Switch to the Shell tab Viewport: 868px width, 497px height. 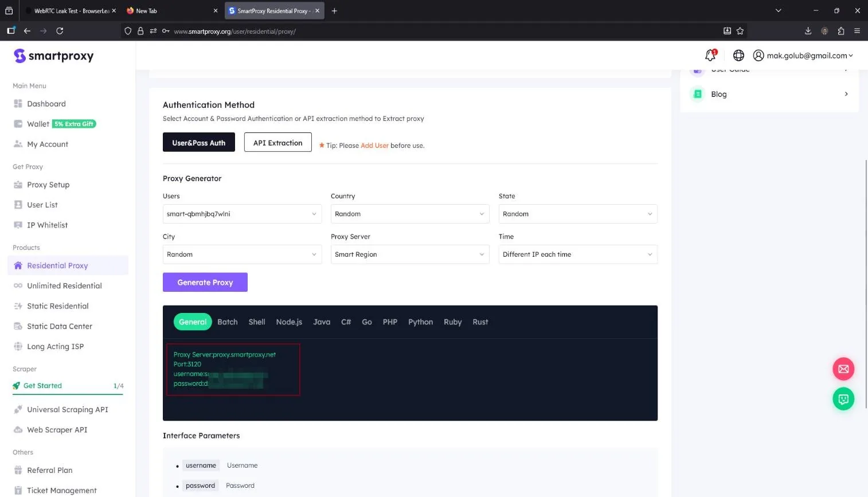257,322
